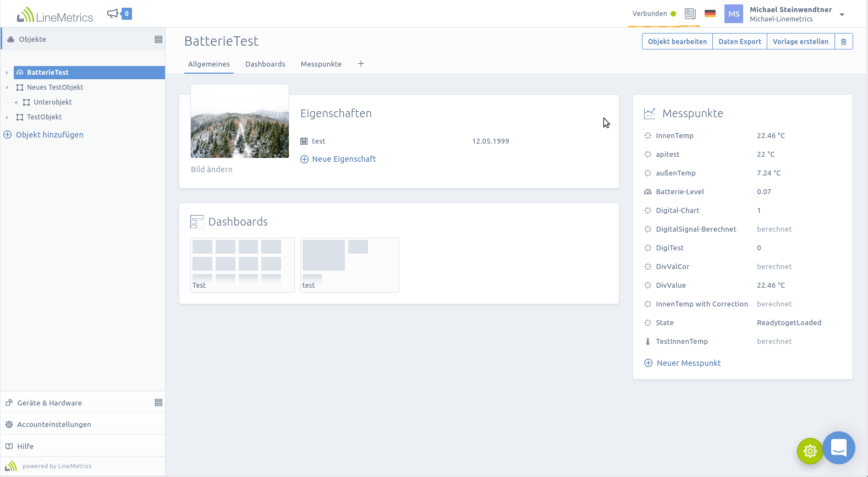The image size is (868, 477).
Task: Expand the TestObjekt tree node
Action: (7, 117)
